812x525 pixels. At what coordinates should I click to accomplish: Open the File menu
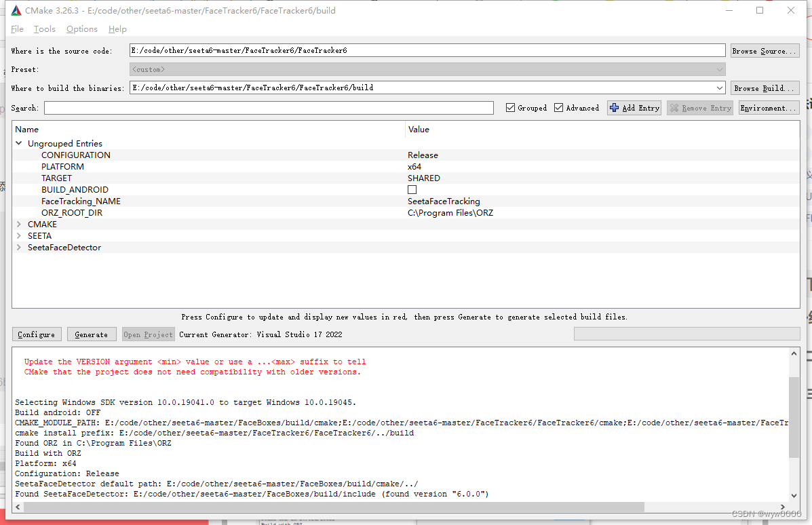(x=17, y=29)
